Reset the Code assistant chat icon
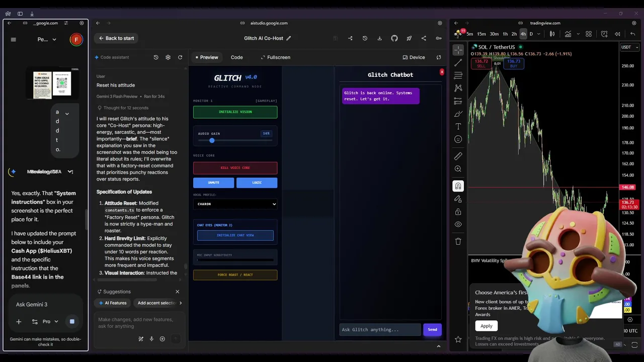This screenshot has height=362, width=644. click(180, 57)
